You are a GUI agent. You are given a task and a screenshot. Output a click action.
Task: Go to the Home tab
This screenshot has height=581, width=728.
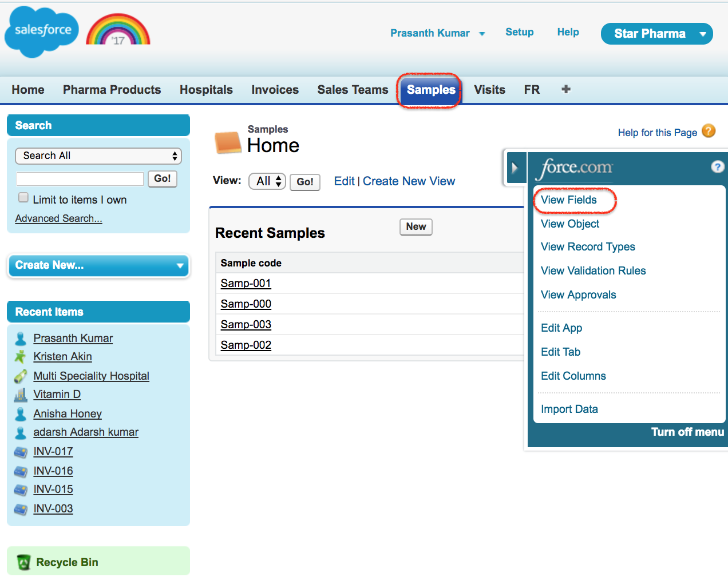point(28,90)
